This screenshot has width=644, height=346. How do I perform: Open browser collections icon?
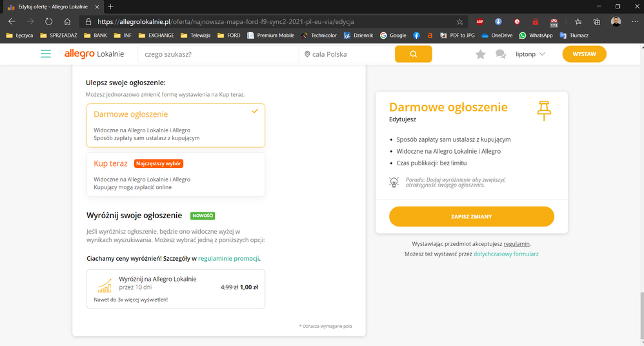click(x=597, y=22)
